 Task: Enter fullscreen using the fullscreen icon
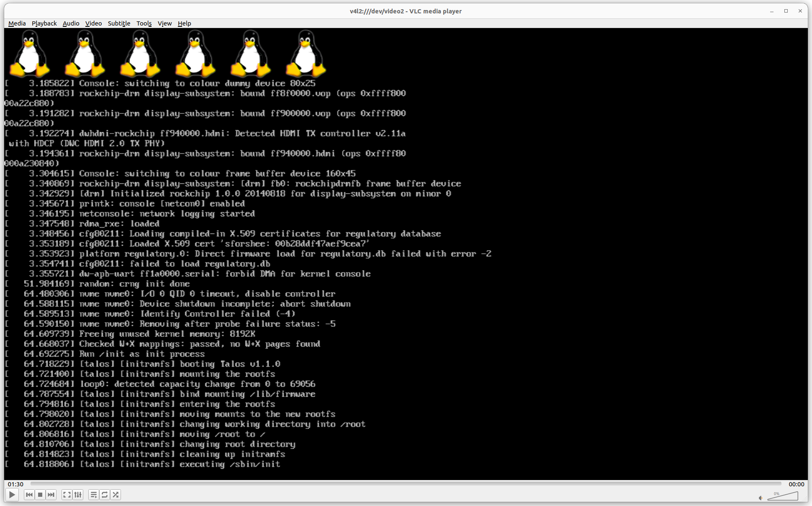tap(67, 495)
